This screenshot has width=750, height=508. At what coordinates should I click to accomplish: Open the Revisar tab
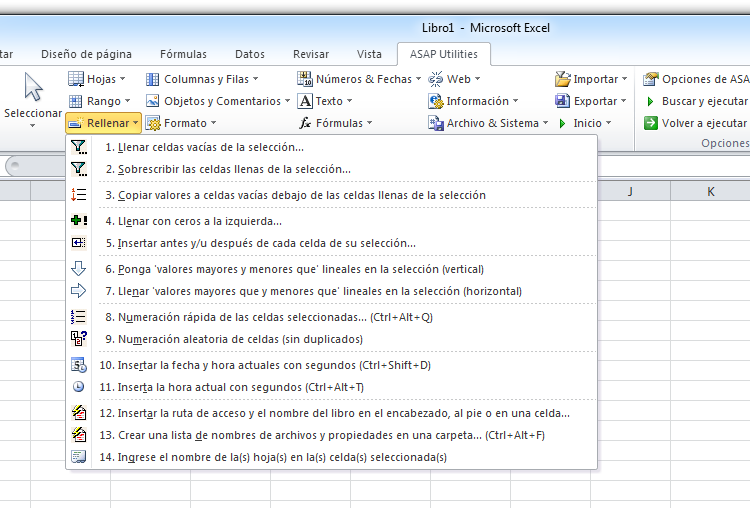click(311, 54)
